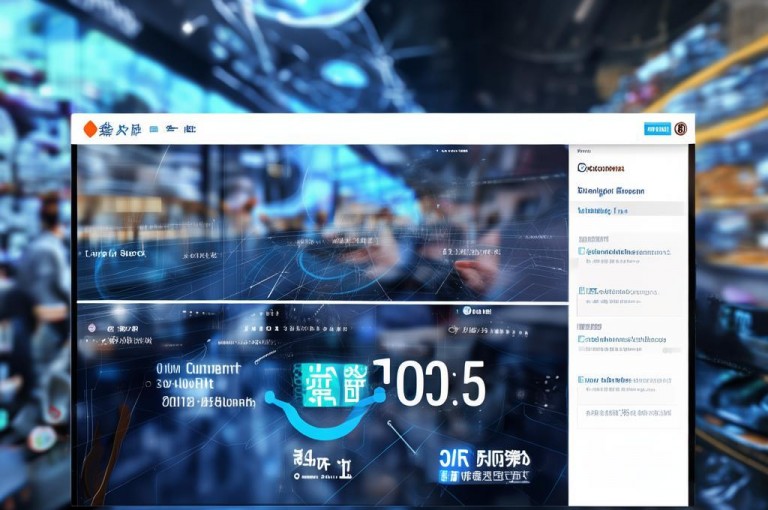Click the round icon above the lower-left text
768x510 pixels.
click(x=92, y=328)
